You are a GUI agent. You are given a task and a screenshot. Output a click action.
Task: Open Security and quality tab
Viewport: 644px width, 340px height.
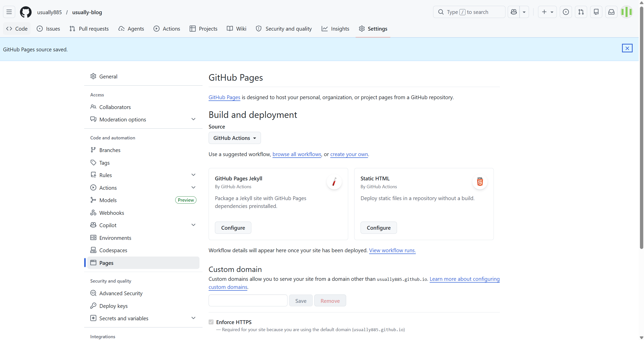284,29
